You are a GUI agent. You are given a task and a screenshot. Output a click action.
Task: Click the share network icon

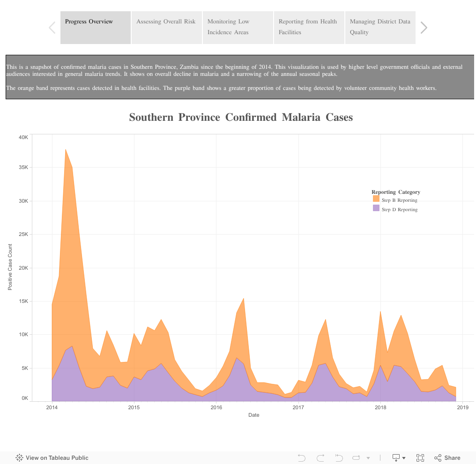coord(438,457)
